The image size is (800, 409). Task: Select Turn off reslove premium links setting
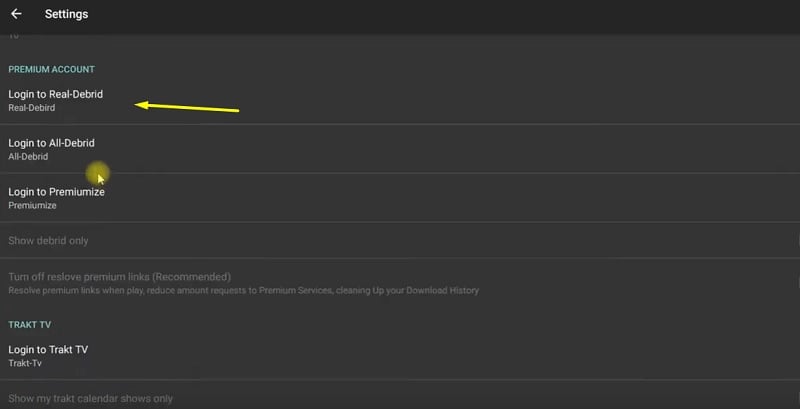(x=400, y=283)
